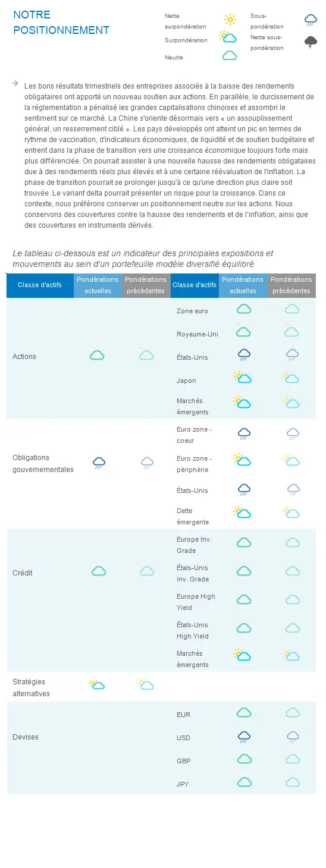Click the first Pondérations précédentes header
The width and height of the screenshot is (326, 868).
pos(146,285)
